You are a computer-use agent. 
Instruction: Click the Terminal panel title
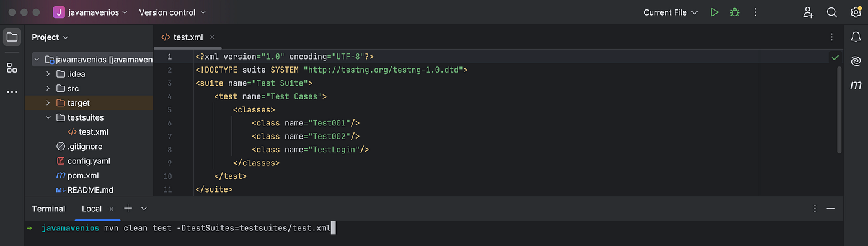click(48, 209)
